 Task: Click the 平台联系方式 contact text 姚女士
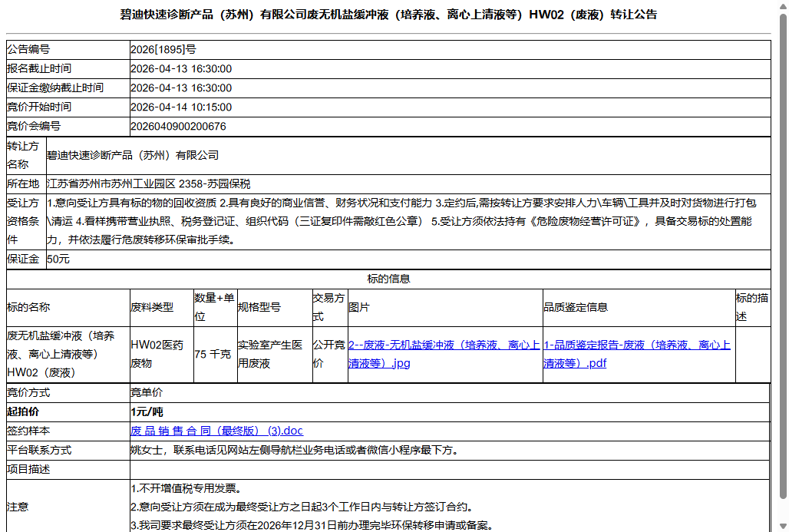296,450
